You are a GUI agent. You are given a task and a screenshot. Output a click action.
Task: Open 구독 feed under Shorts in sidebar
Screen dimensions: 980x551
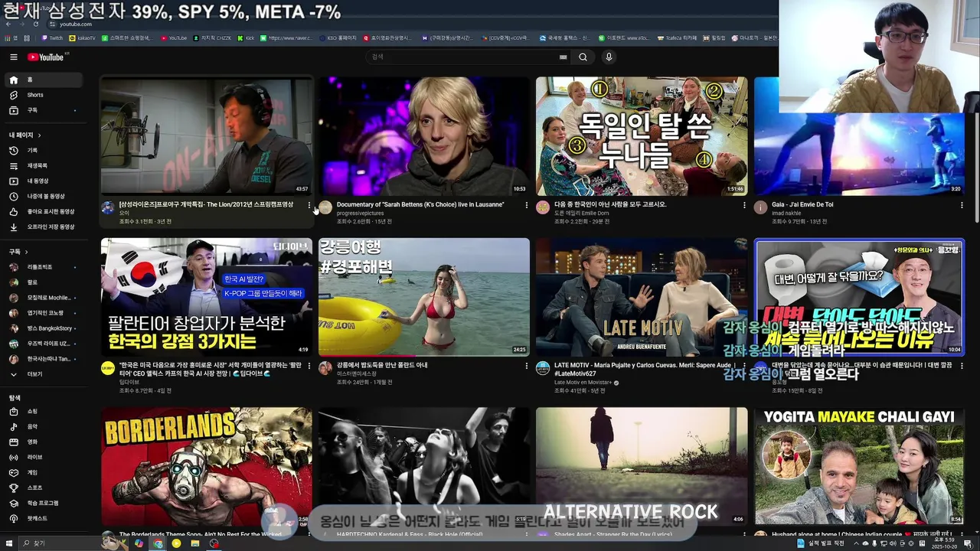(44, 110)
